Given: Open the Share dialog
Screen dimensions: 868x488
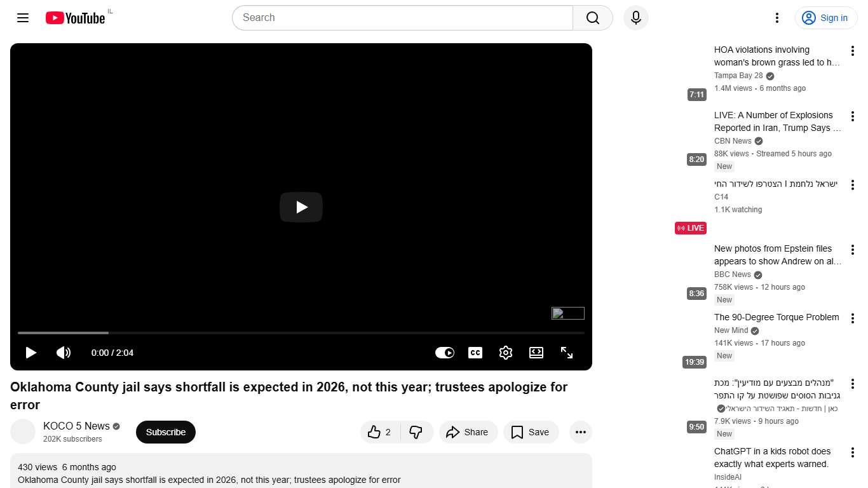Looking at the screenshot, I should tap(468, 432).
